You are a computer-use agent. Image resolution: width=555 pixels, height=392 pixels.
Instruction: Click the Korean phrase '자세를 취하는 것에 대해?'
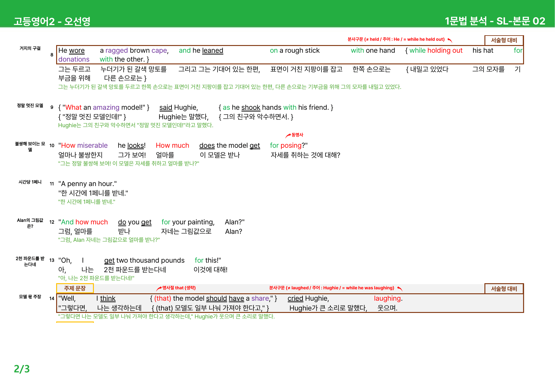tap(305, 155)
